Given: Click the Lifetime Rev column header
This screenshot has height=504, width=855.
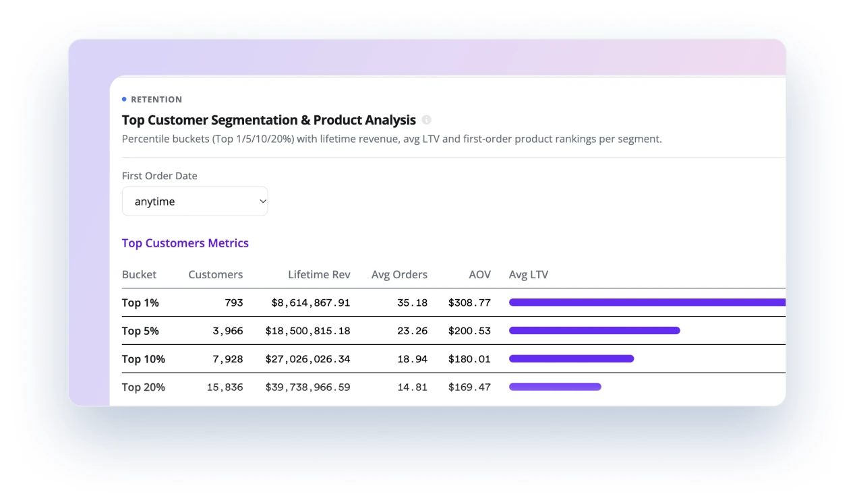Looking at the screenshot, I should [319, 275].
